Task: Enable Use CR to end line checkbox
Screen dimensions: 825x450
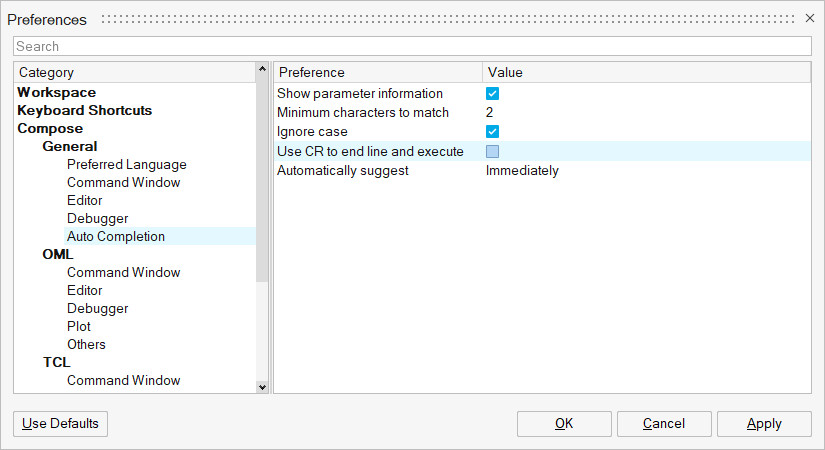Action: [492, 152]
